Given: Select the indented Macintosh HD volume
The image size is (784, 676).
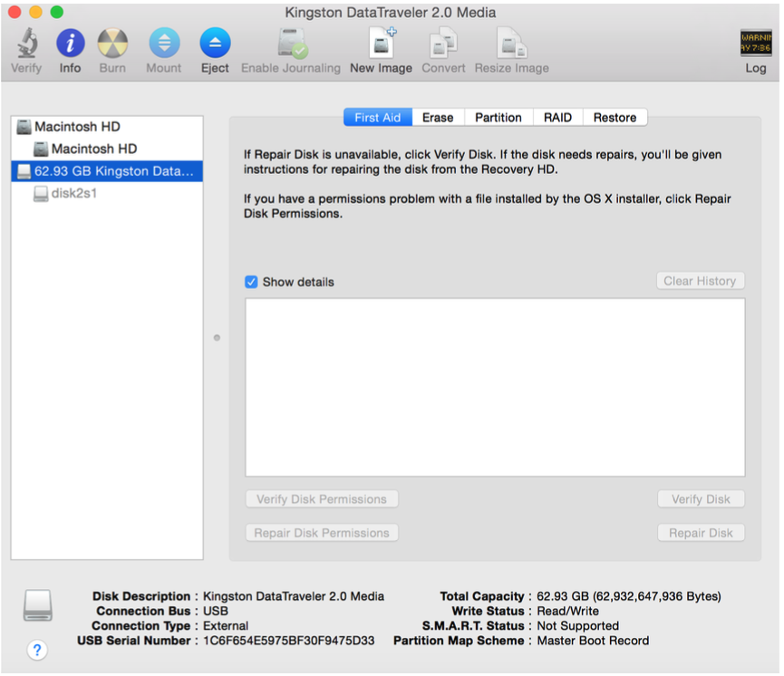Looking at the screenshot, I should coord(107,149).
